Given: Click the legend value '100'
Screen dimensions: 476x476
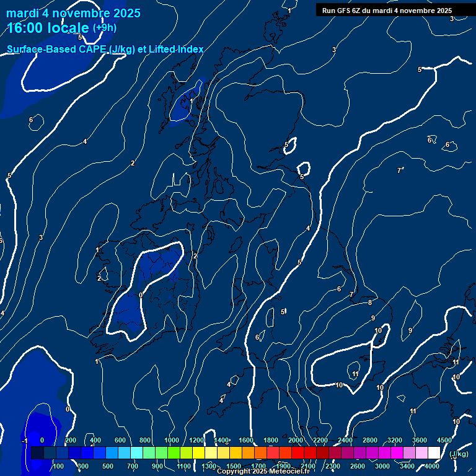Looking at the screenshot, I should tap(58, 466).
